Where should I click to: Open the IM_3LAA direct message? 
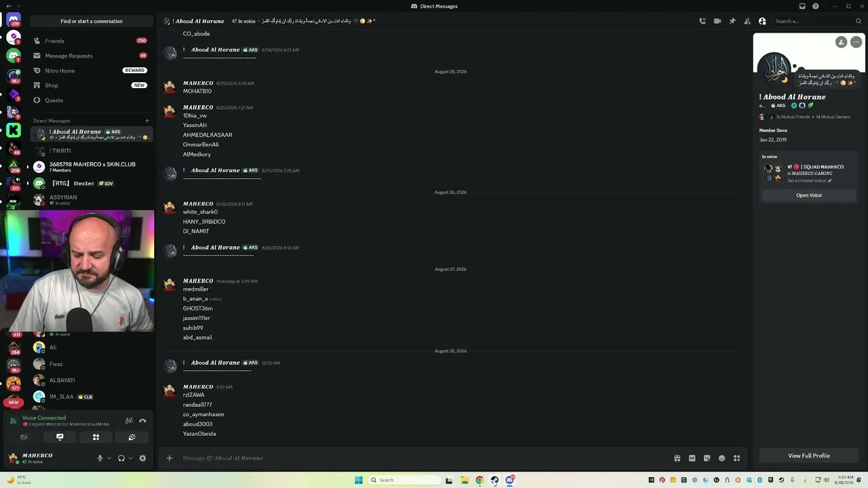(92, 396)
